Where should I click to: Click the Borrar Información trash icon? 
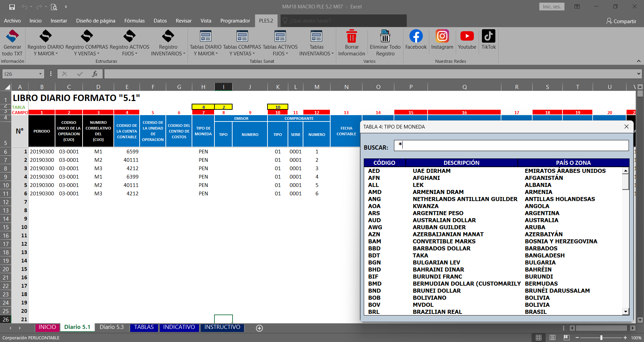coord(351,37)
